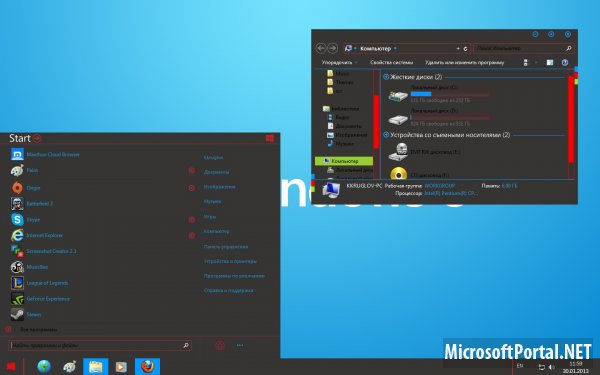
Task: Select Компьютер in Explorer navigation tree
Action: pyautogui.click(x=344, y=161)
